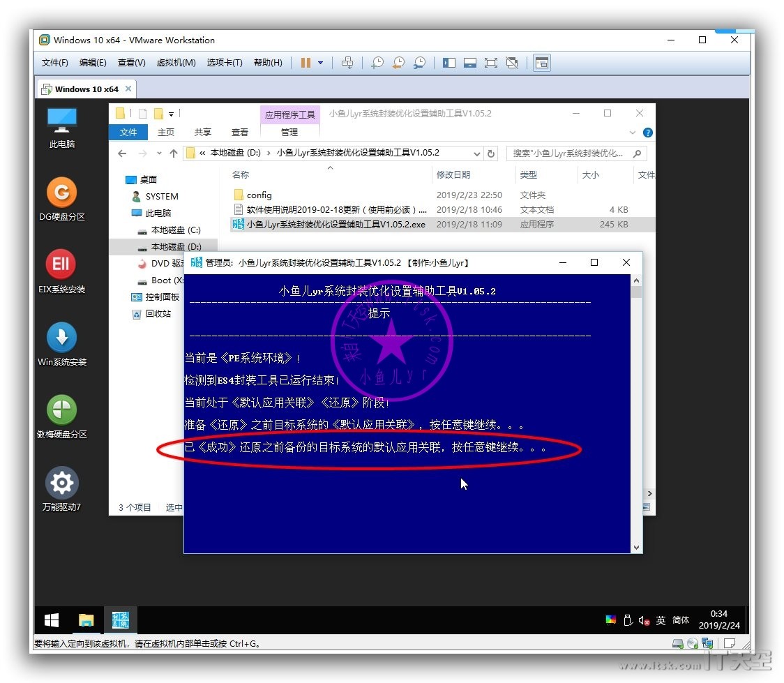Click the Explorer search input field
The width and height of the screenshot is (784, 683).
coord(577,153)
